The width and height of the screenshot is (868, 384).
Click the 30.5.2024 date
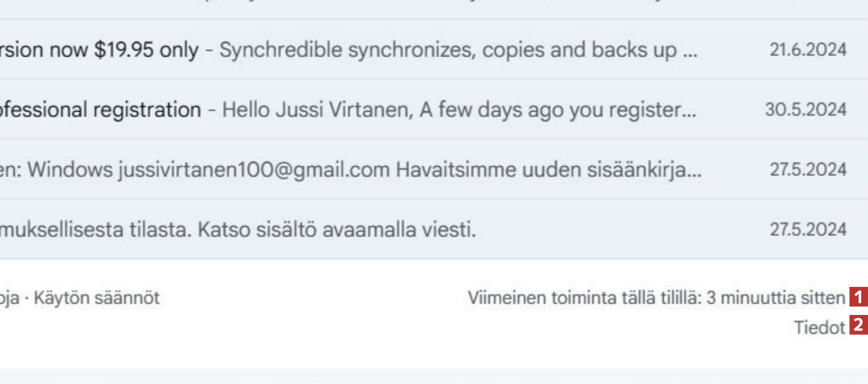click(x=805, y=109)
